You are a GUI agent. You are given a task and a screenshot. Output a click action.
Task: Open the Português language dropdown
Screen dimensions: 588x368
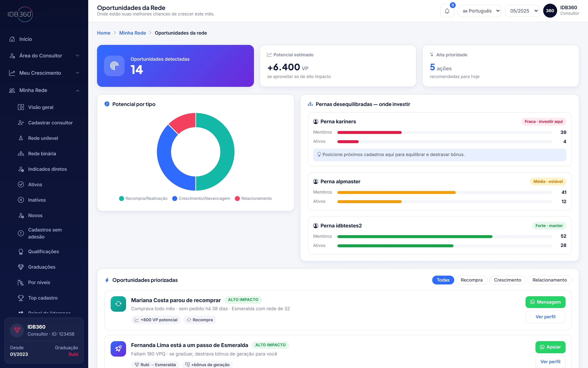(479, 11)
